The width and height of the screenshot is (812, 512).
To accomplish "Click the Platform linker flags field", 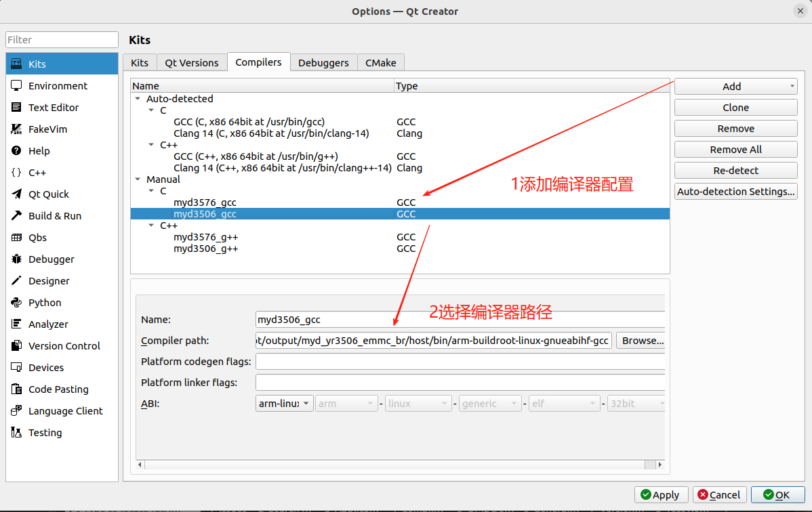I will (460, 383).
